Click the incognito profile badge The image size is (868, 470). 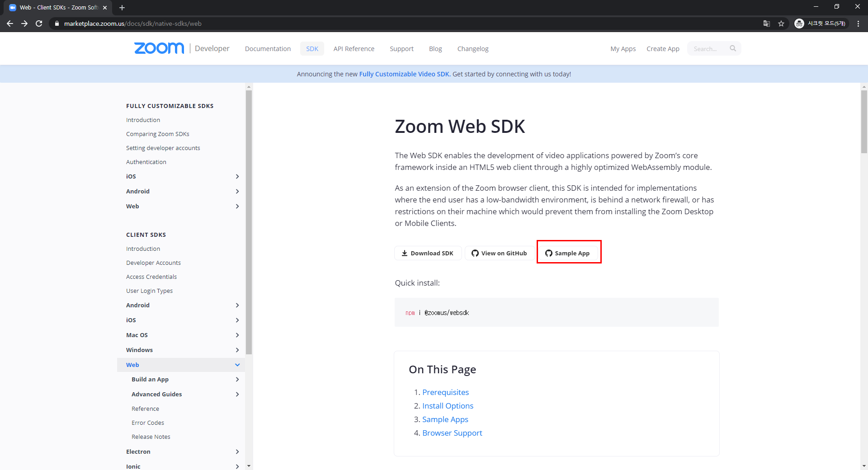click(x=821, y=23)
